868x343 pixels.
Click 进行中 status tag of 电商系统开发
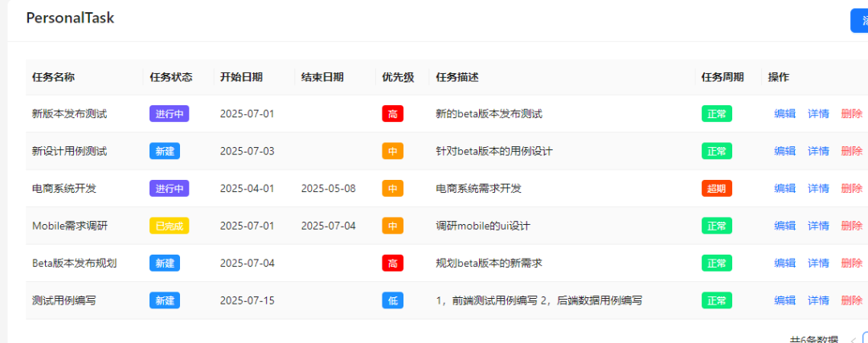170,189
